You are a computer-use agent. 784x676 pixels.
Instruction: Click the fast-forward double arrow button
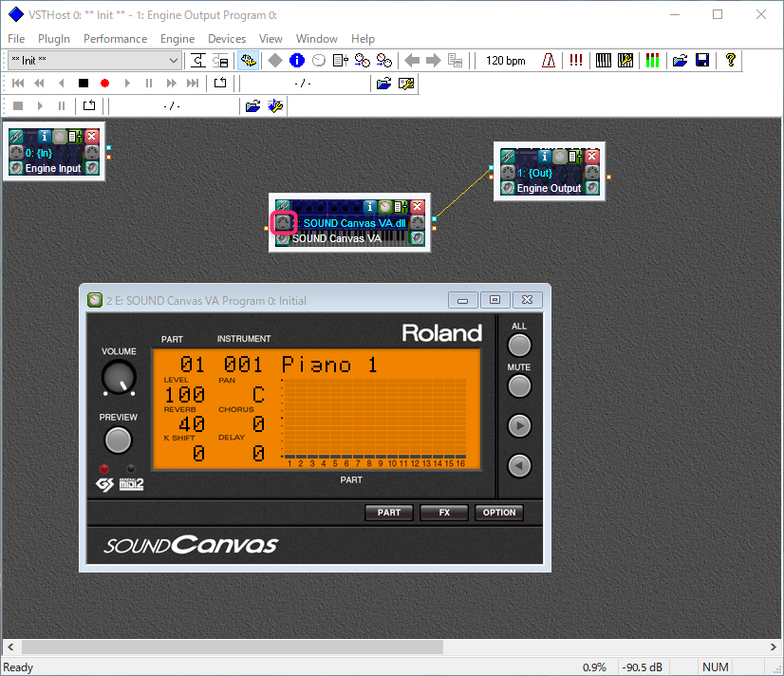point(171,83)
